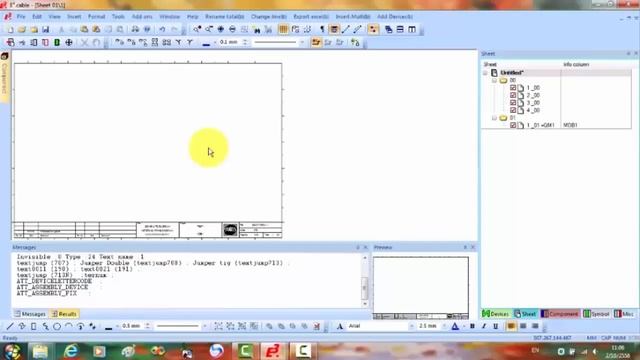This screenshot has width=640, height=360.
Task: Click the top toolbar line color swatch
Action: [206, 43]
